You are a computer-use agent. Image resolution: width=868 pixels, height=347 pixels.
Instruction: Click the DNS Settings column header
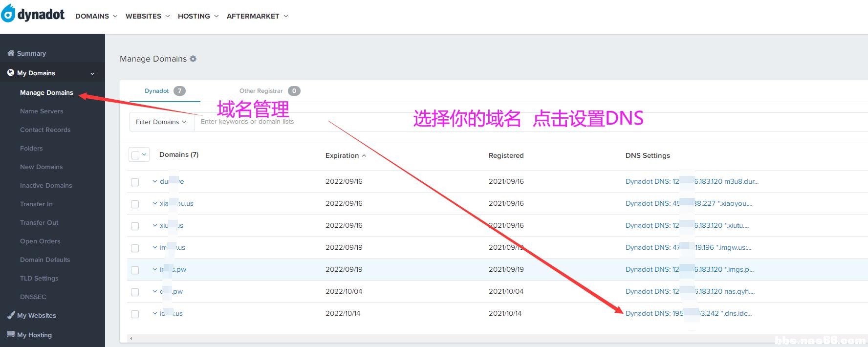tap(648, 155)
